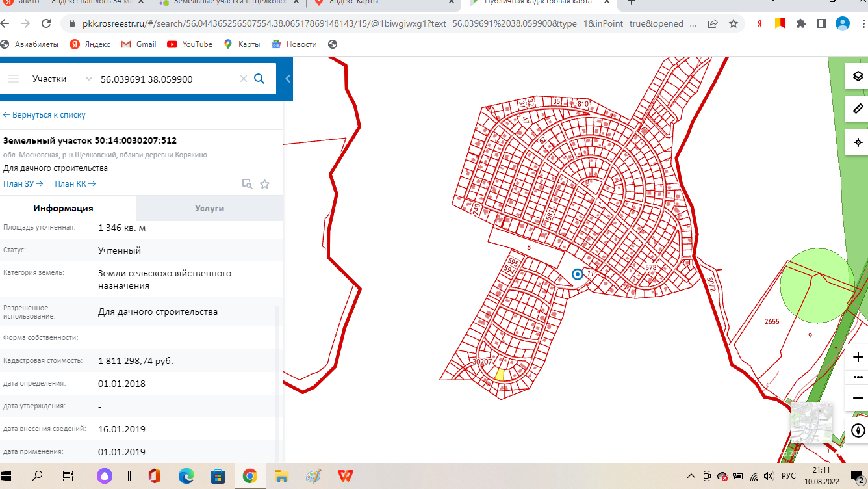
Task: Open the notification center icon
Action: coord(856,476)
